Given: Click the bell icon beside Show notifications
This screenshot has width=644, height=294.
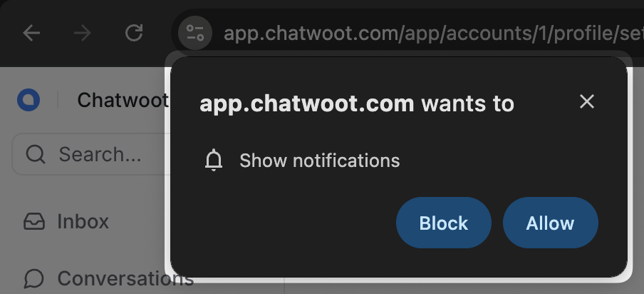Looking at the screenshot, I should (214, 160).
